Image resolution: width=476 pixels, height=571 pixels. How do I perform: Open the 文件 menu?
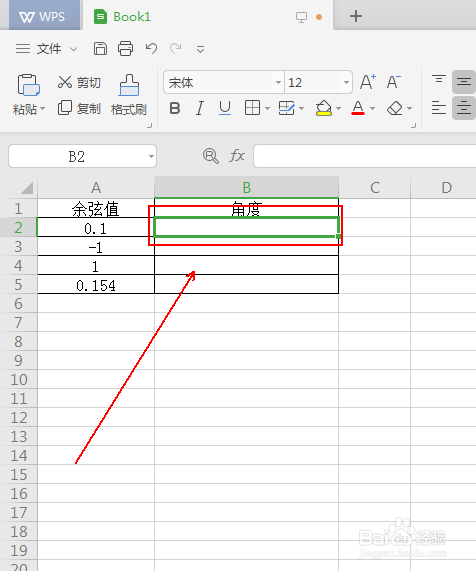pyautogui.click(x=49, y=48)
